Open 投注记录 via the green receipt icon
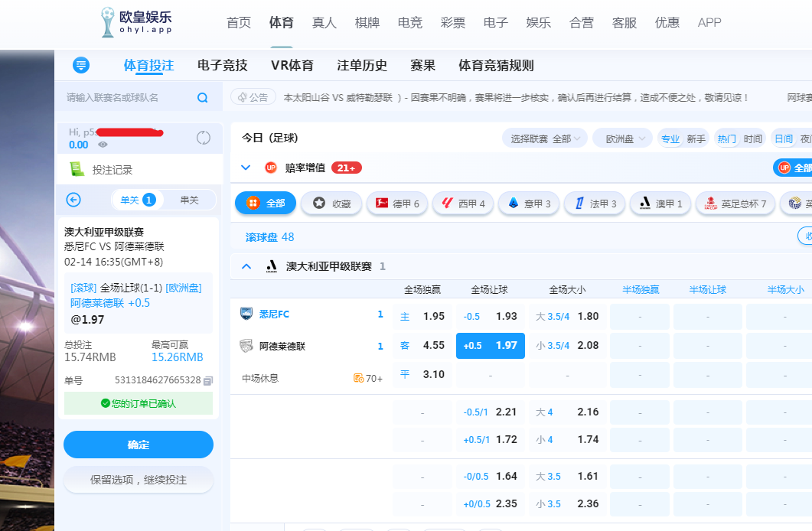Viewport: 812px width, 531px height. (x=77, y=170)
